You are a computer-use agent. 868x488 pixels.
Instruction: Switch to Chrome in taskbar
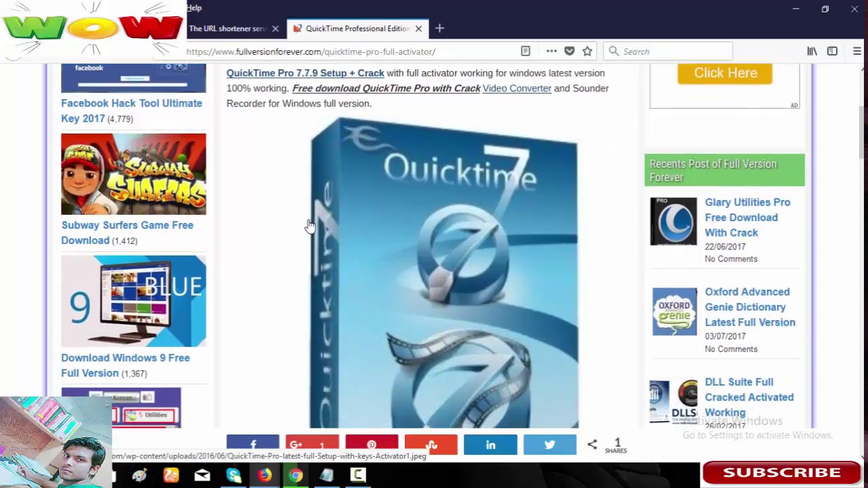pyautogui.click(x=296, y=476)
